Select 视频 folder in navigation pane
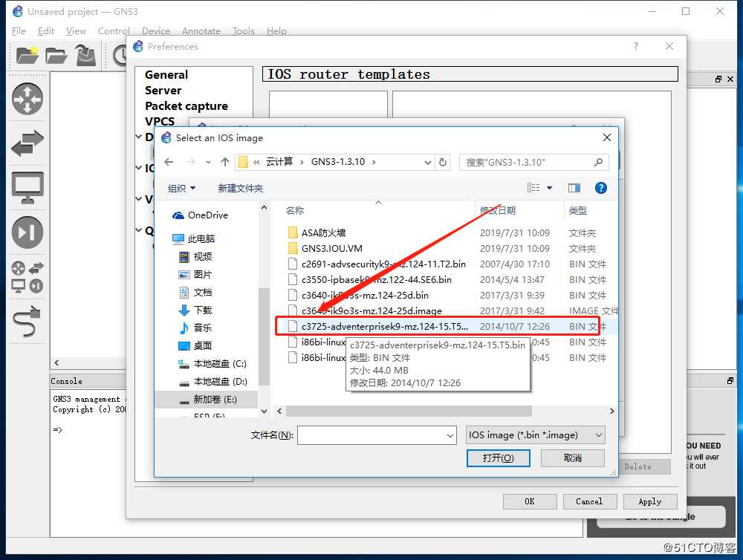 click(195, 257)
